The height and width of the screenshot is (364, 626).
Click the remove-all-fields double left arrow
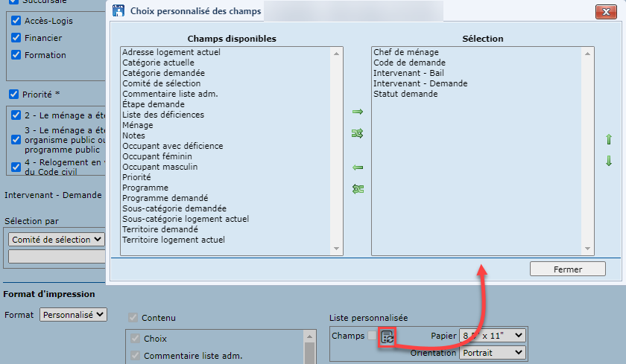coord(357,189)
